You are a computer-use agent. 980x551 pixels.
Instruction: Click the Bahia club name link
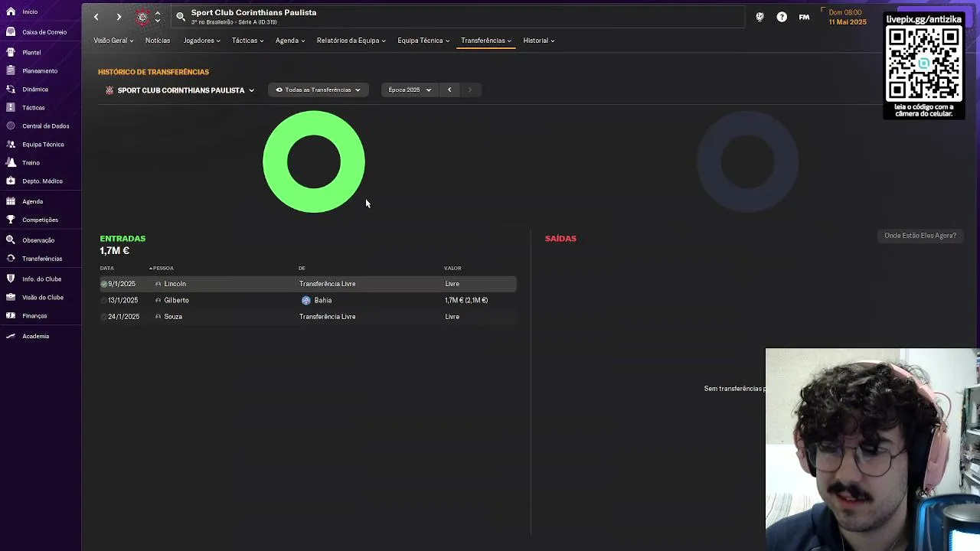[x=323, y=301]
